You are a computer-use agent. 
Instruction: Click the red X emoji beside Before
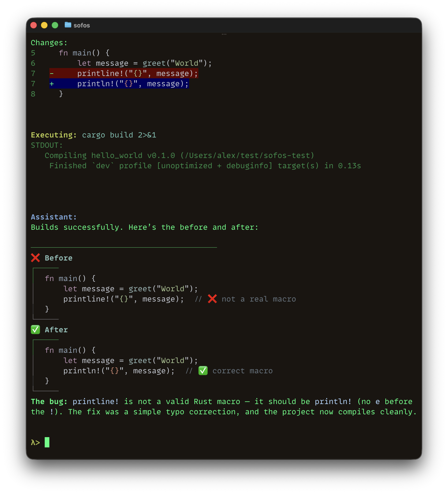(35, 258)
